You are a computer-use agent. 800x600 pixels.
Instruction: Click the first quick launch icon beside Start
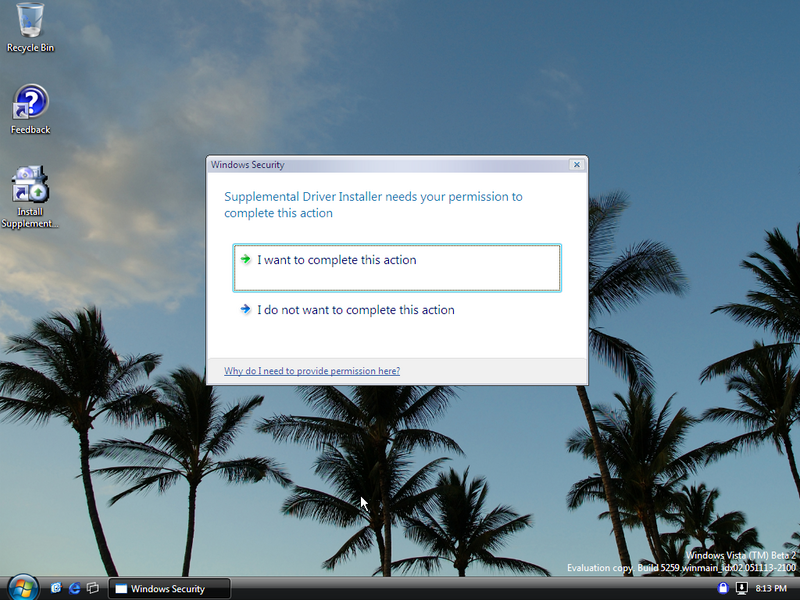click(x=56, y=588)
